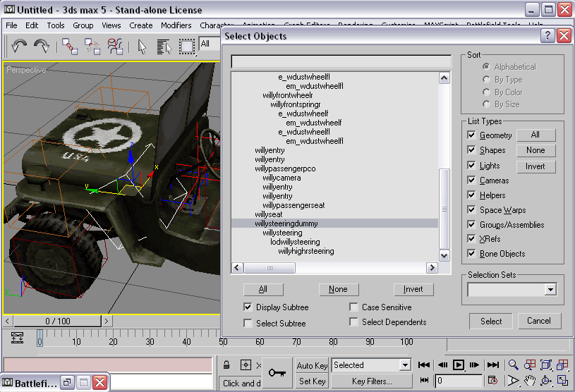575x392 pixels.
Task: Open the Selection Sets dropdown
Action: click(550, 290)
